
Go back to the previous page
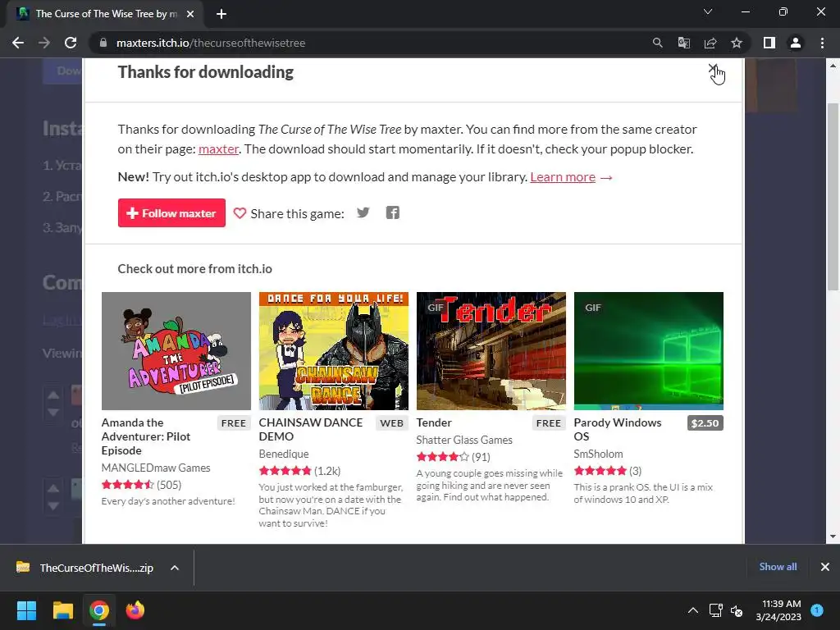coord(18,43)
